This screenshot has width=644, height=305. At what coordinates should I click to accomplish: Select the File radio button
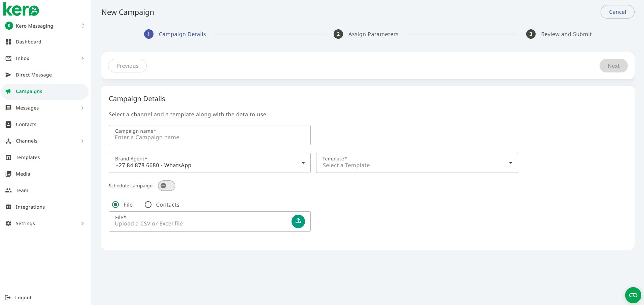(x=115, y=205)
